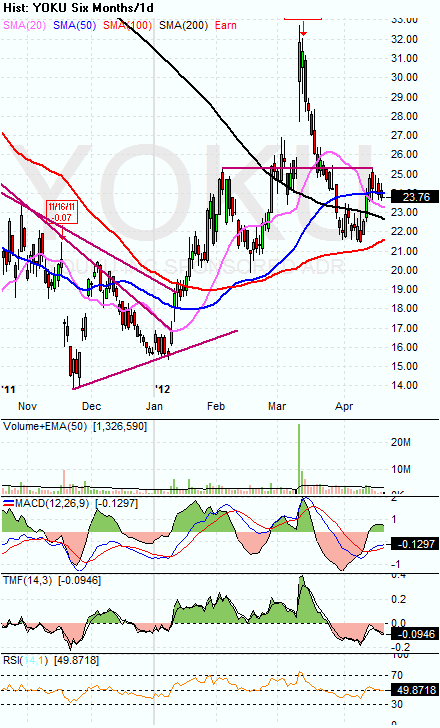Click the 'Feb' month label on time axis
The height and width of the screenshot is (728, 440).
[216, 406]
